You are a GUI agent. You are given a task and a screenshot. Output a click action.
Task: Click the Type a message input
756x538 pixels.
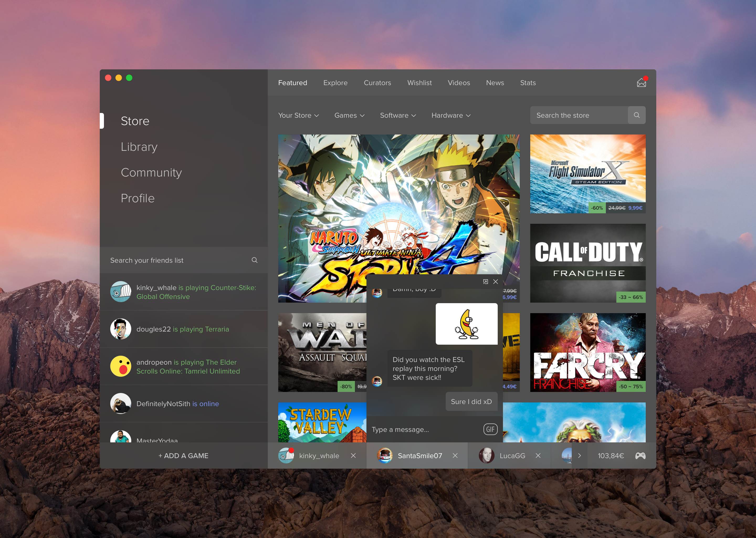pos(425,429)
